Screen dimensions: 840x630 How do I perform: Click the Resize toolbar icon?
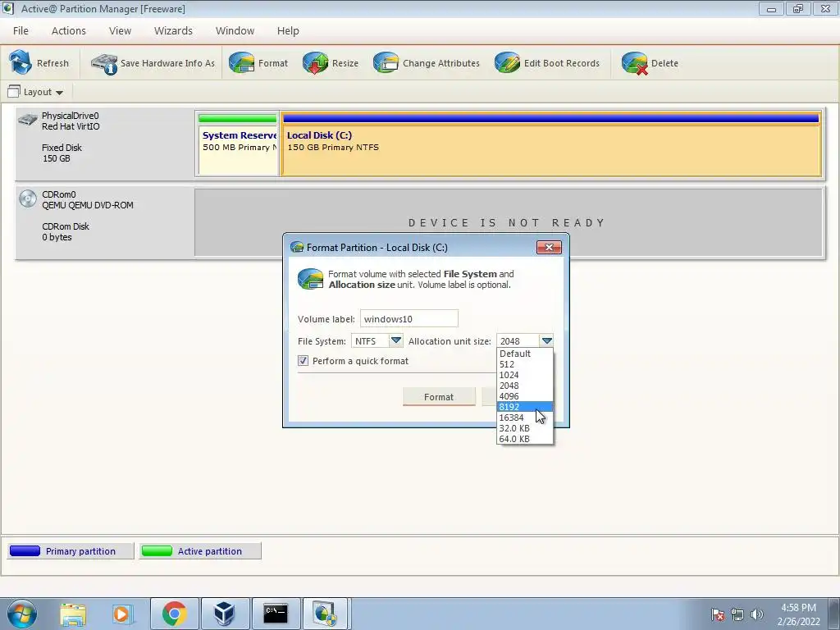click(x=316, y=62)
